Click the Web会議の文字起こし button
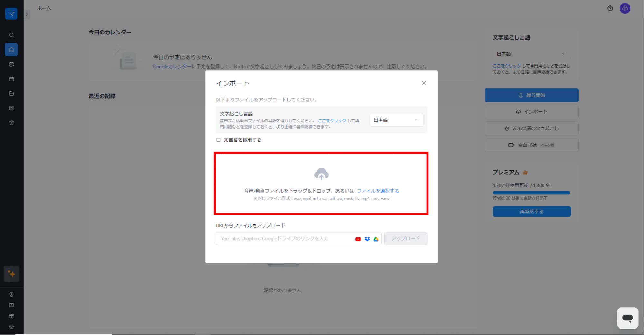Viewport: 644px width, 335px height. (532, 129)
